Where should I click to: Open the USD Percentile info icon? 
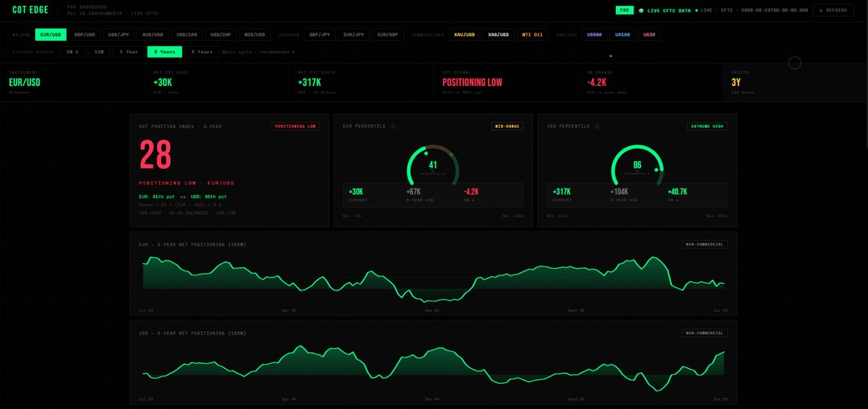click(597, 126)
